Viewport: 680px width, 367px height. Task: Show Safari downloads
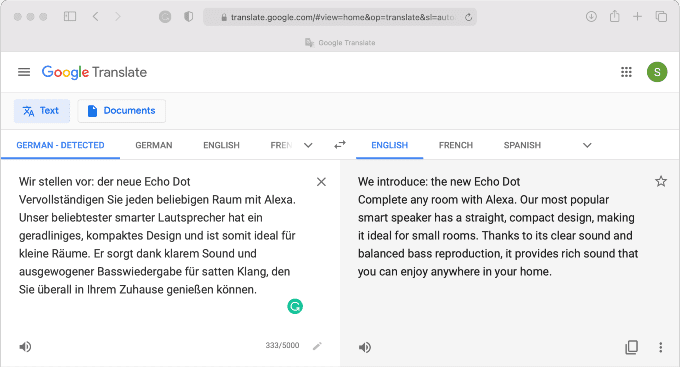[591, 16]
